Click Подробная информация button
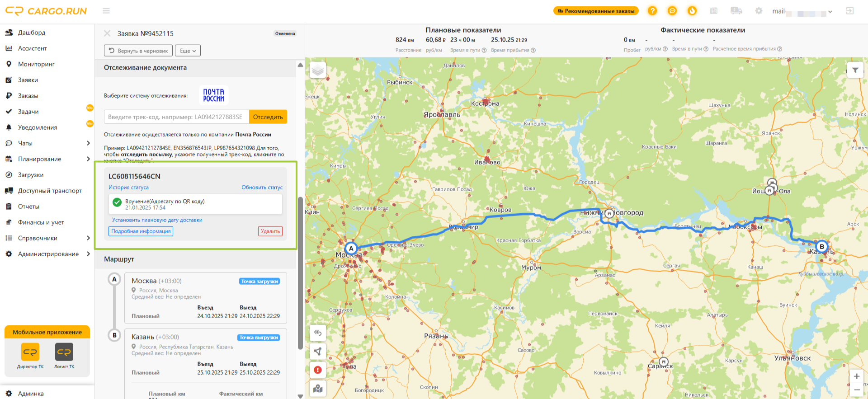Viewport: 868px width, 399px height. (141, 231)
